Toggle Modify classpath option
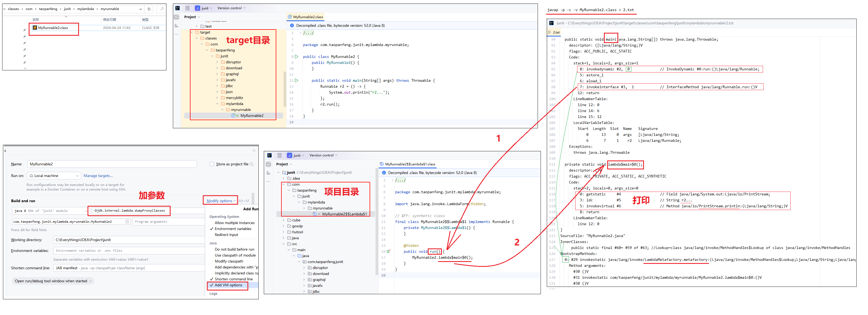Screen dimensions: 868x315 click(229, 261)
